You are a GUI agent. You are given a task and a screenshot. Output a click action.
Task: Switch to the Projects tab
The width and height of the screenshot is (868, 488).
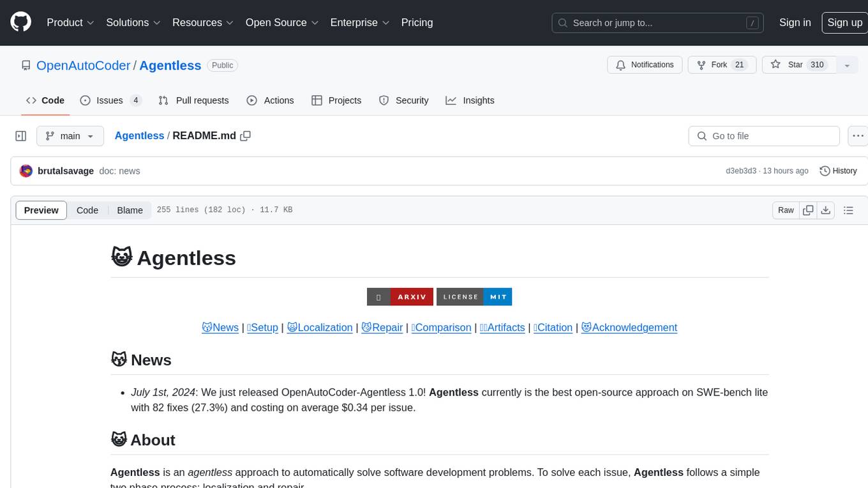[x=337, y=100]
